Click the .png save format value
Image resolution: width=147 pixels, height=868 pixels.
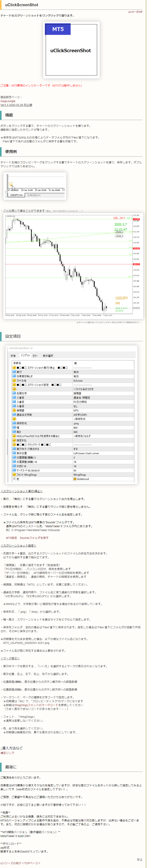tap(76, 423)
